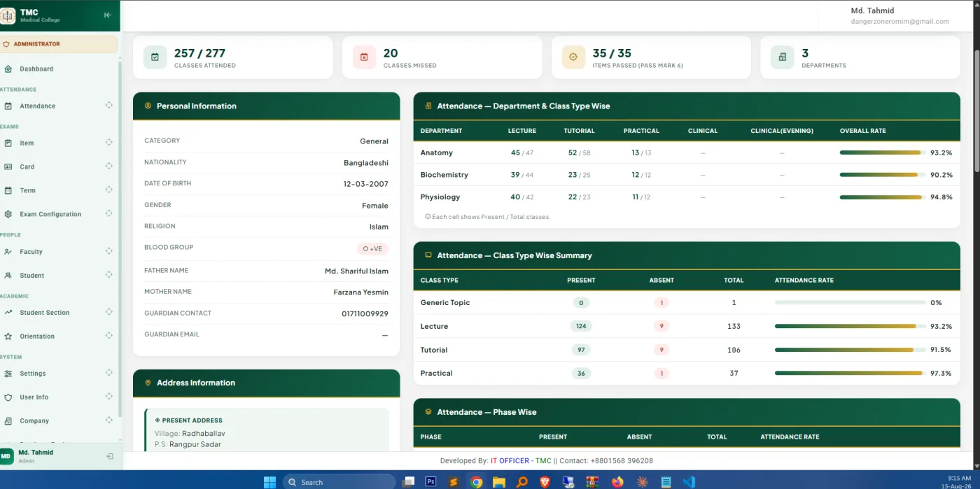The height and width of the screenshot is (489, 980).
Task: Click the Class Type Wise Summary header icon
Action: (x=428, y=255)
